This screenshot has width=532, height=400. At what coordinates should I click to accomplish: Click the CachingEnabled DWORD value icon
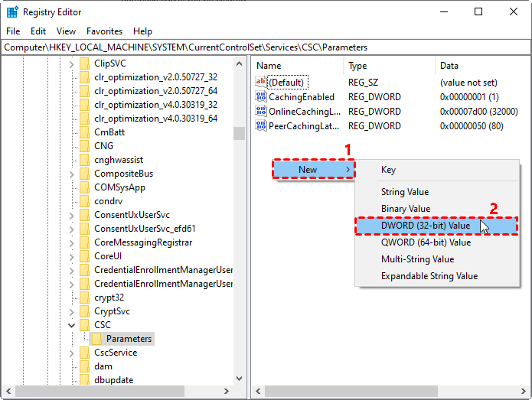coord(261,97)
